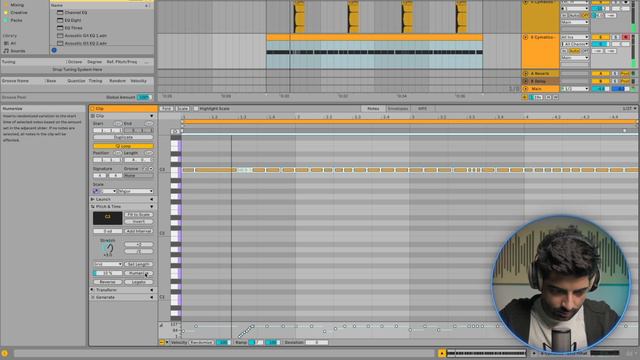Click the blue preview button in browser
This screenshot has width=640, height=360.
[x=54, y=50]
